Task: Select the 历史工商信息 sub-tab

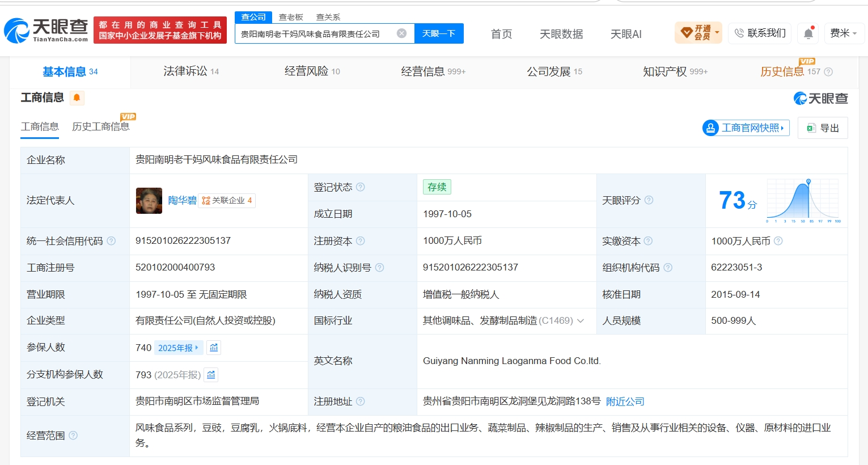Action: (x=101, y=126)
